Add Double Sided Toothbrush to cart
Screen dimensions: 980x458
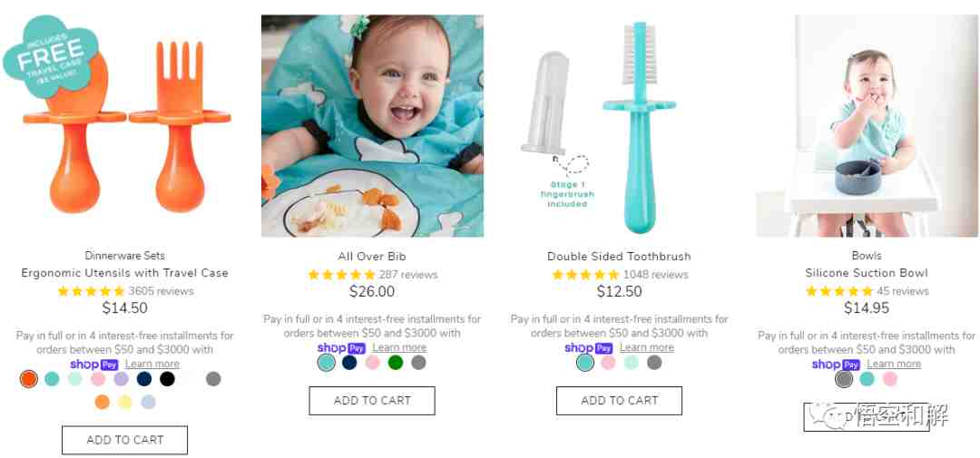click(x=620, y=401)
